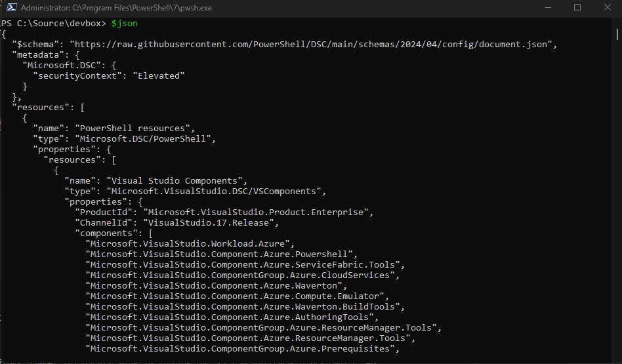Click the prompt 'PS C:\Source\devbox>'
Screen dimensions: 622x364
(54, 24)
